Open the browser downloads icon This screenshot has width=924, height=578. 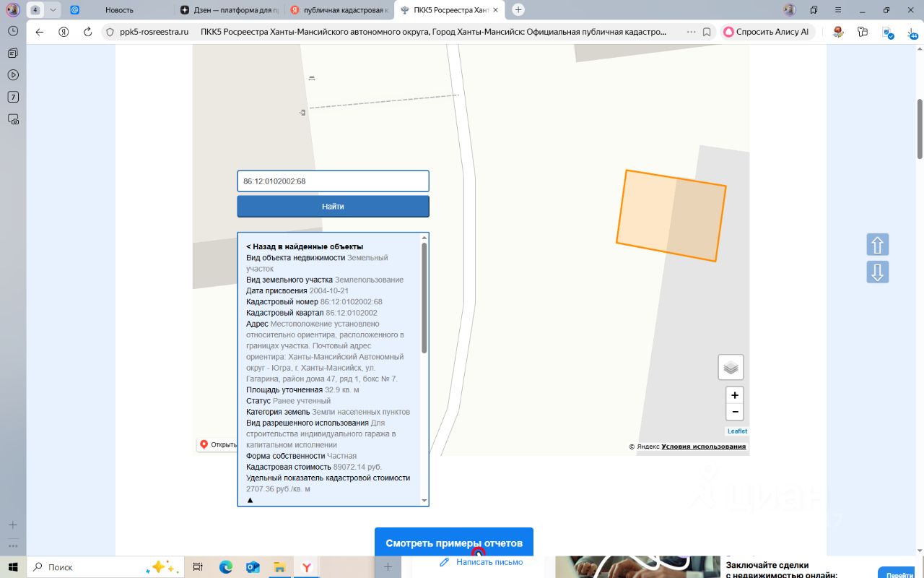pos(912,32)
